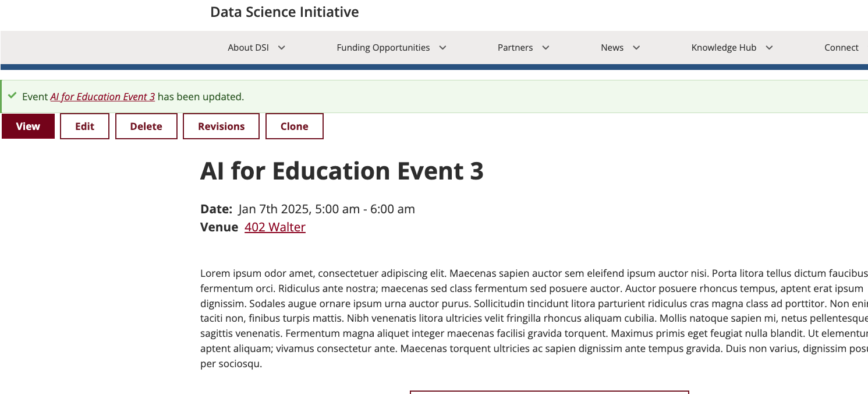Click the Delete tab button

click(x=146, y=126)
